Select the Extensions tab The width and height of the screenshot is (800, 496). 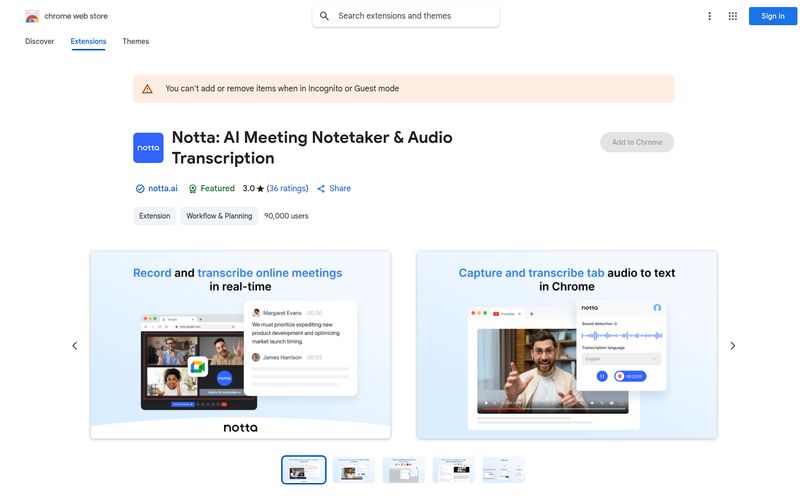88,41
